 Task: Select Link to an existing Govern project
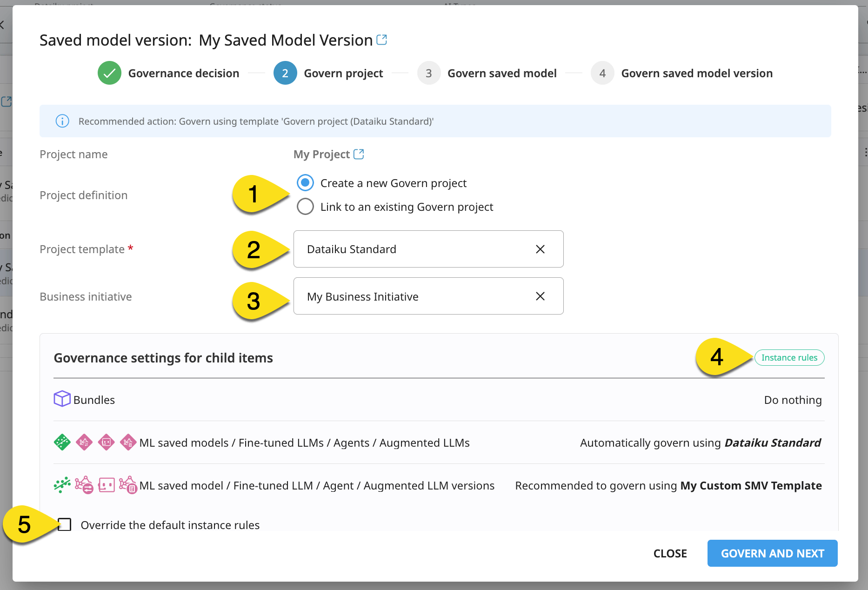pos(305,207)
